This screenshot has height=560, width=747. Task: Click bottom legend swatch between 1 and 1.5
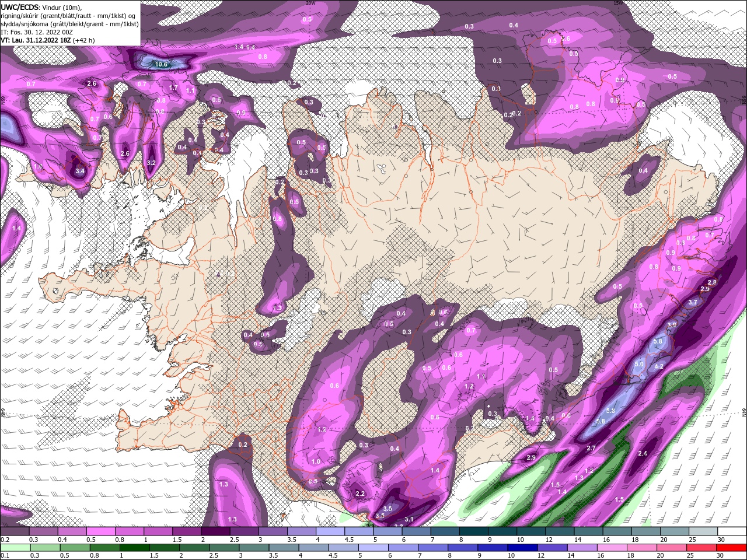pos(134,547)
